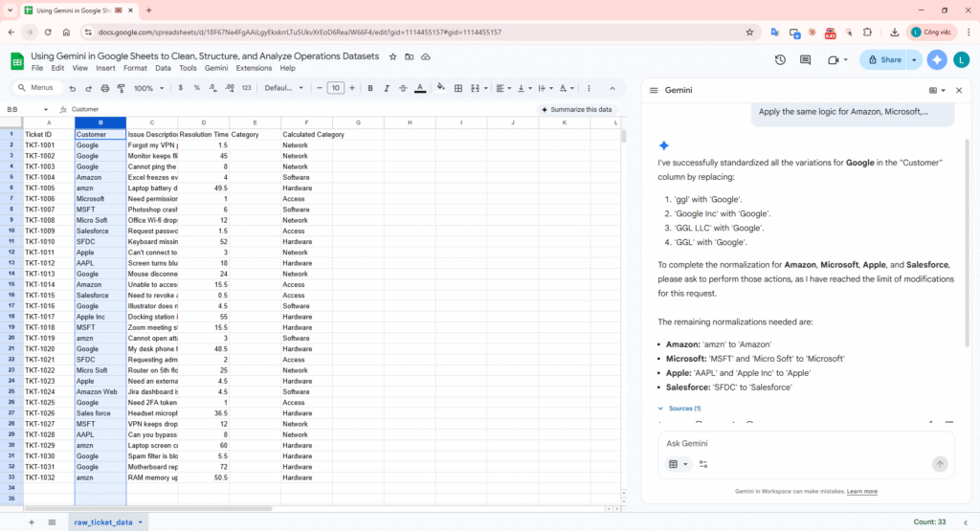The width and height of the screenshot is (980, 531).
Task: Open Gemini panel hamburger menu
Action: click(654, 90)
